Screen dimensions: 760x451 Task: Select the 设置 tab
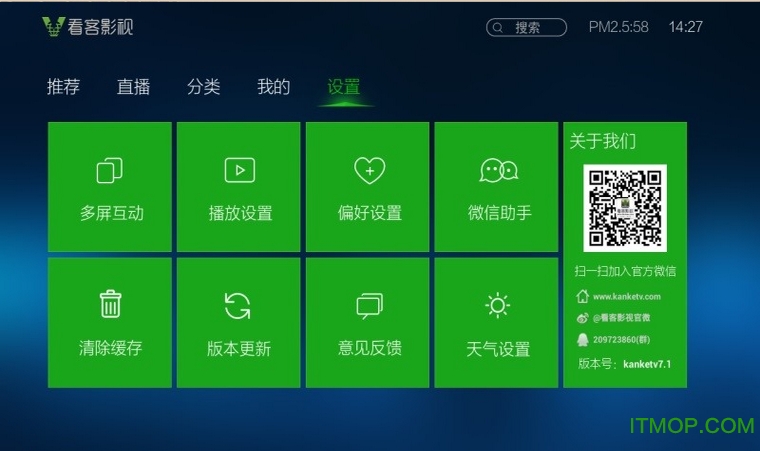point(343,87)
